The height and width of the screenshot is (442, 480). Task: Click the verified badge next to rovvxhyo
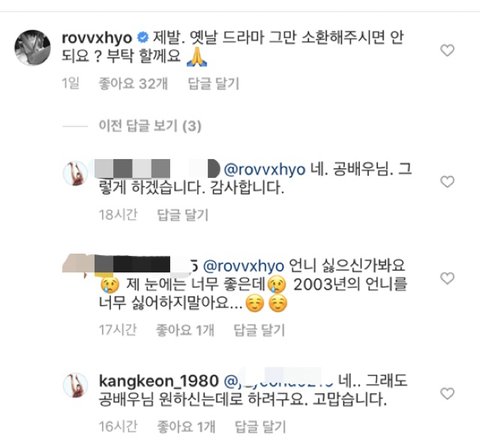point(143,38)
